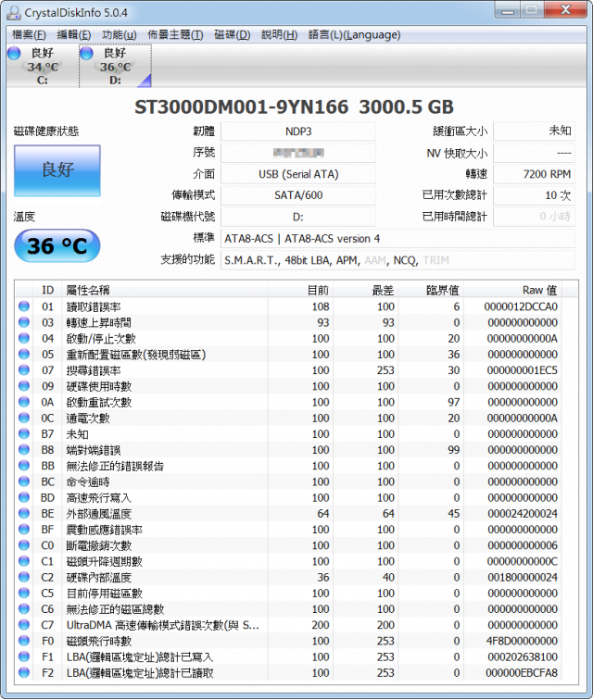This screenshot has height=700, width=593.
Task: Open the 編輯(E) menu
Action: tap(74, 35)
